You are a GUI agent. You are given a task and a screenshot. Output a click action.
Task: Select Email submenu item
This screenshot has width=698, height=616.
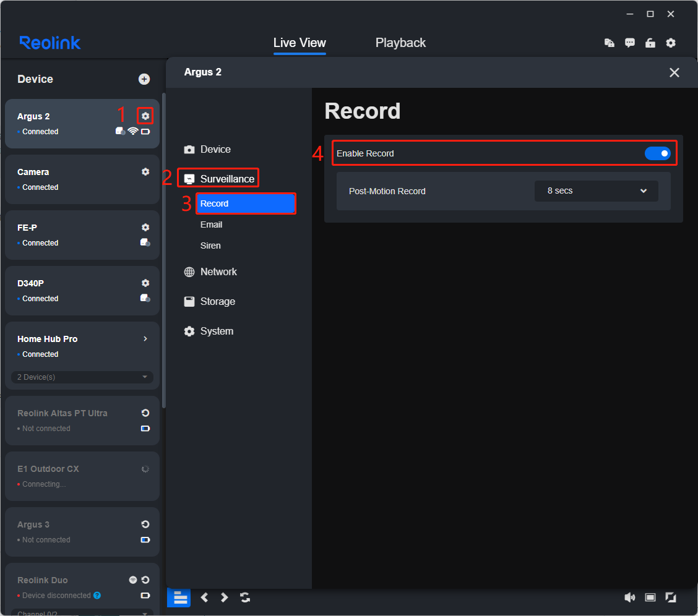tap(211, 225)
